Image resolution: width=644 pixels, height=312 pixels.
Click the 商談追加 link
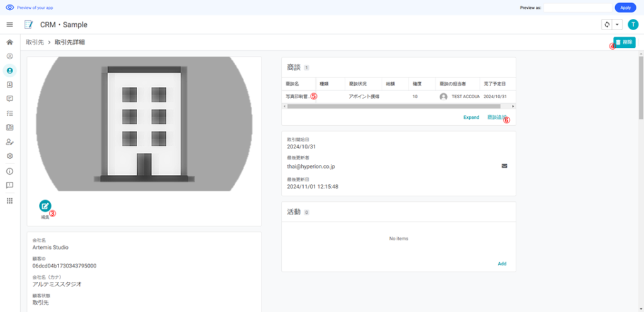pyautogui.click(x=497, y=117)
